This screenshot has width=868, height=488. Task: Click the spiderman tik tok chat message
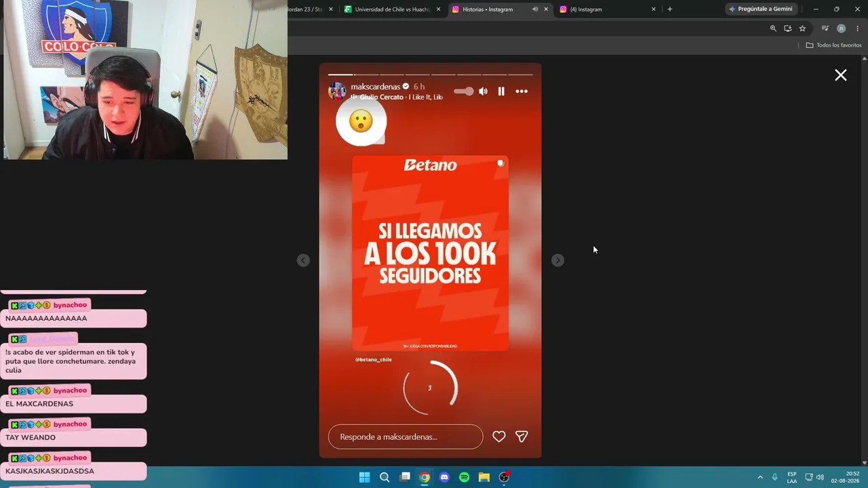click(73, 361)
